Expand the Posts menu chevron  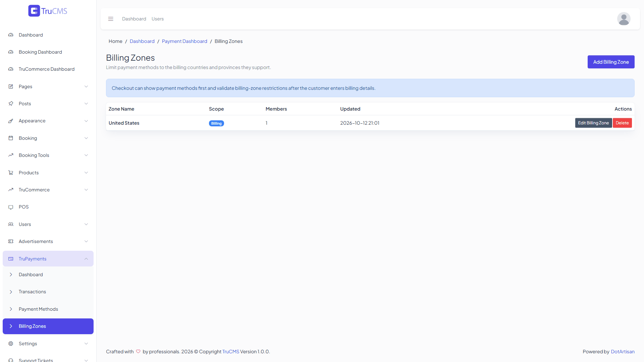click(86, 104)
